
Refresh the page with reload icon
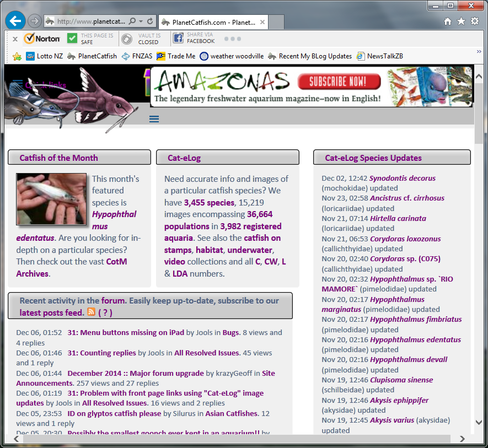[150, 21]
